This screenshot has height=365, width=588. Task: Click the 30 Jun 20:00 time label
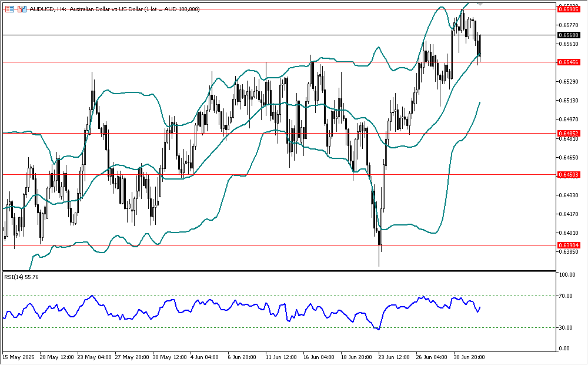(469, 357)
